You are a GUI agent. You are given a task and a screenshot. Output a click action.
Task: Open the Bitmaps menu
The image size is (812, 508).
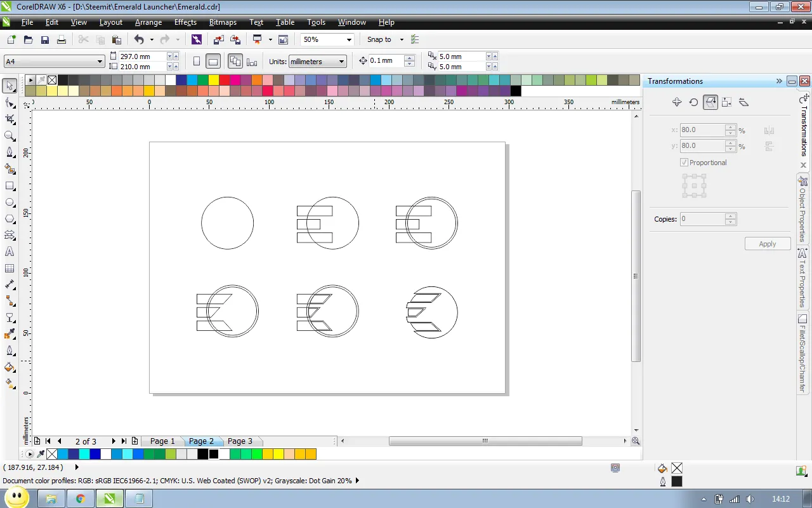point(223,22)
